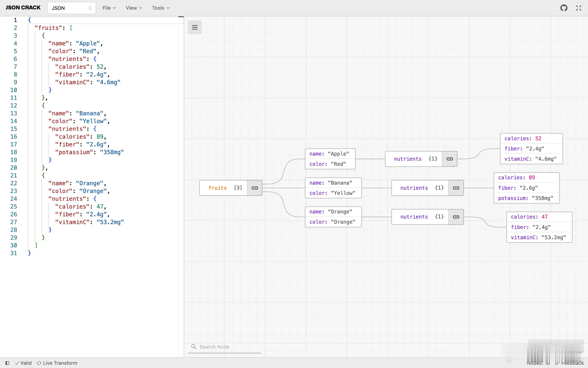Toggle the editor panel icon in status bar
The height and width of the screenshot is (368, 588).
point(7,363)
